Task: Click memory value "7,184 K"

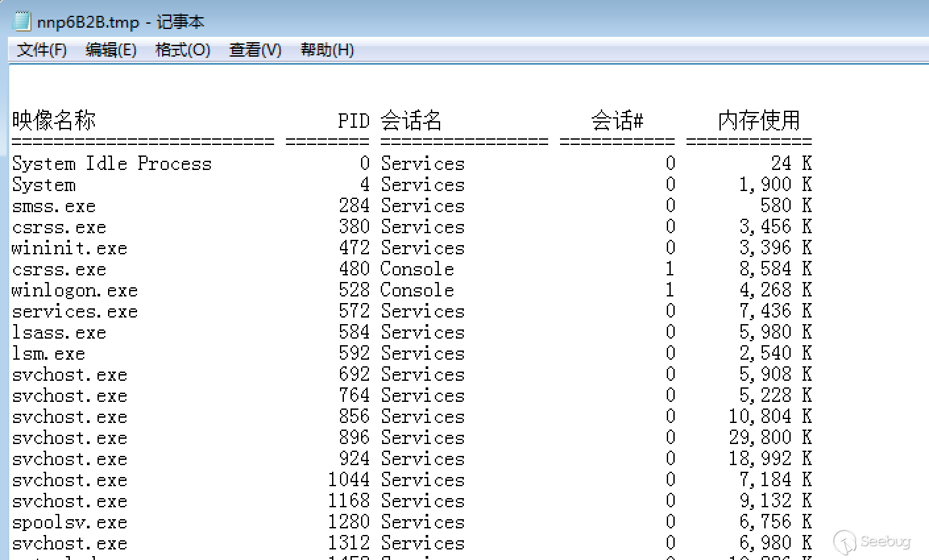Action: pos(775,480)
